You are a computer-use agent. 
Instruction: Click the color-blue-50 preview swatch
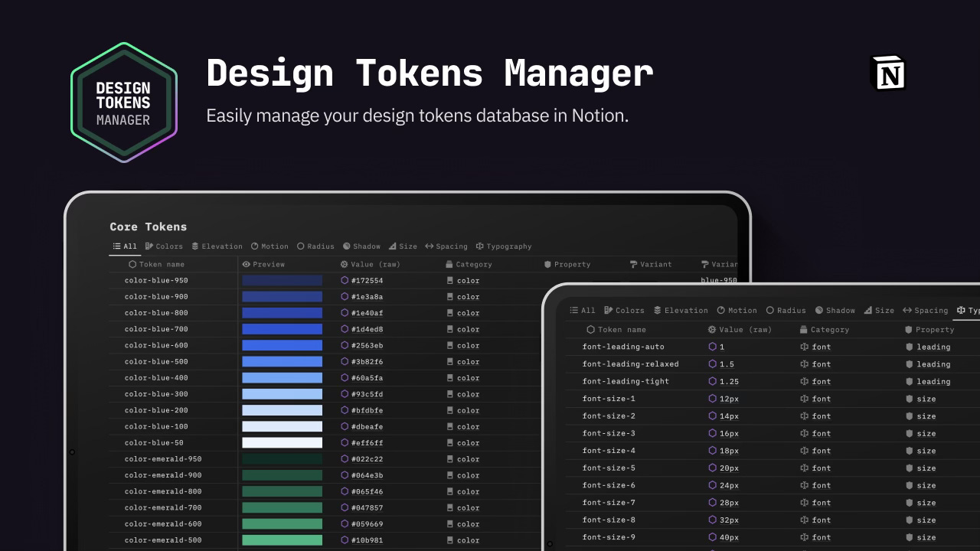(x=283, y=442)
